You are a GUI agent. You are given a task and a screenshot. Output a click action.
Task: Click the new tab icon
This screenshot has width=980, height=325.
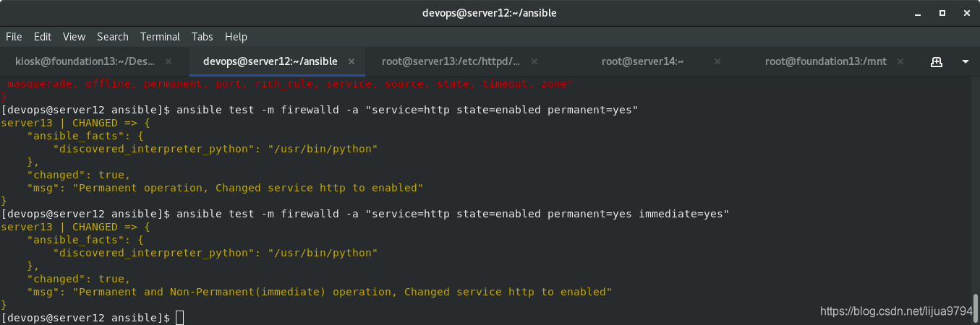click(937, 61)
